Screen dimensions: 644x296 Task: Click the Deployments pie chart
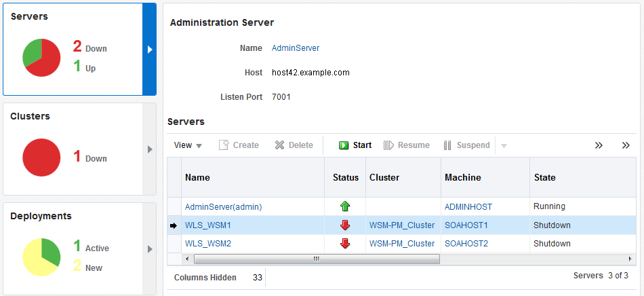point(41,257)
